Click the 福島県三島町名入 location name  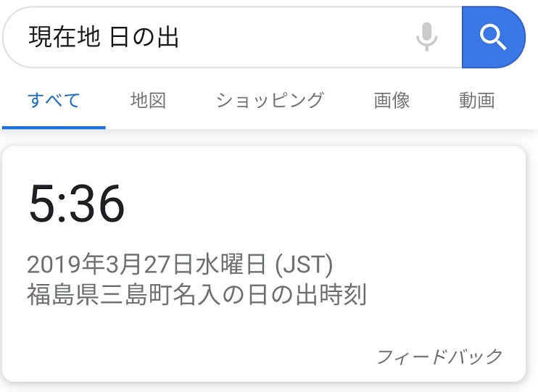(x=124, y=294)
